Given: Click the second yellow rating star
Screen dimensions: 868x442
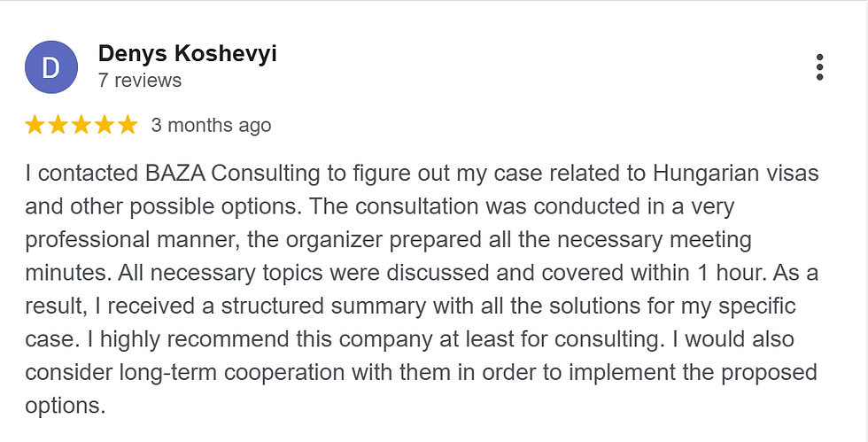Looking at the screenshot, I should [x=58, y=125].
